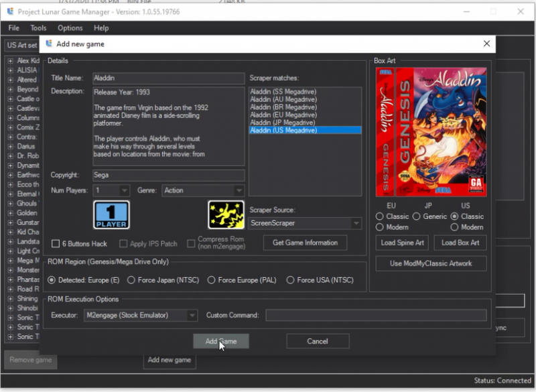Select Gunstar game in main list
The height and width of the screenshot is (392, 536).
click(x=28, y=222)
